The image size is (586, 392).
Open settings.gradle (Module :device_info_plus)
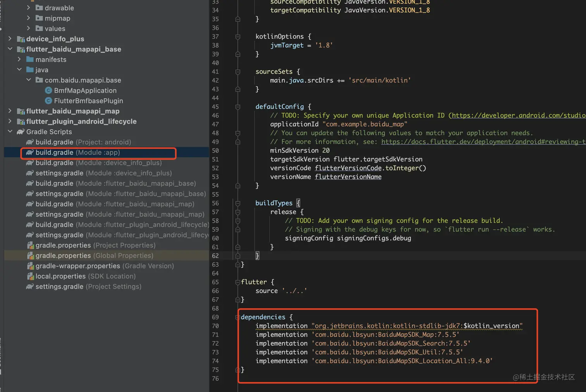click(104, 173)
